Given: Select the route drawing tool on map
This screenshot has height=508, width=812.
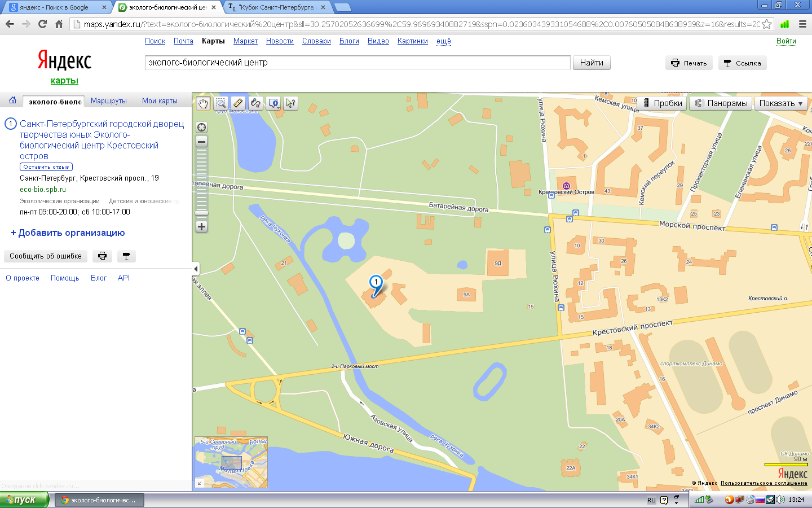Looking at the screenshot, I should tap(255, 103).
